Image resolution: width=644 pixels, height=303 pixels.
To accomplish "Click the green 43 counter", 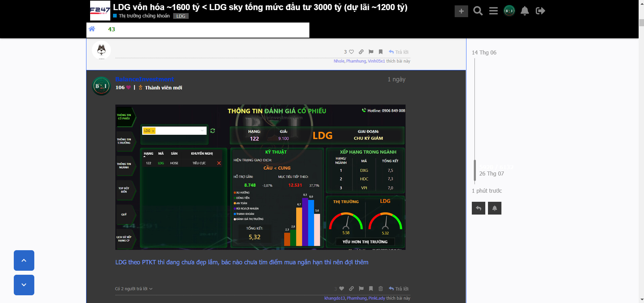I will pyautogui.click(x=112, y=29).
